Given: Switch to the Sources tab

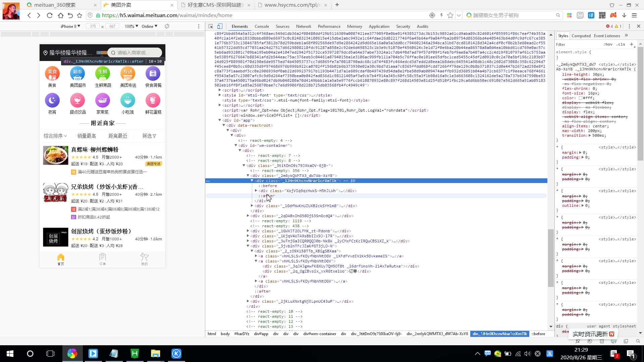Looking at the screenshot, I should (x=282, y=26).
